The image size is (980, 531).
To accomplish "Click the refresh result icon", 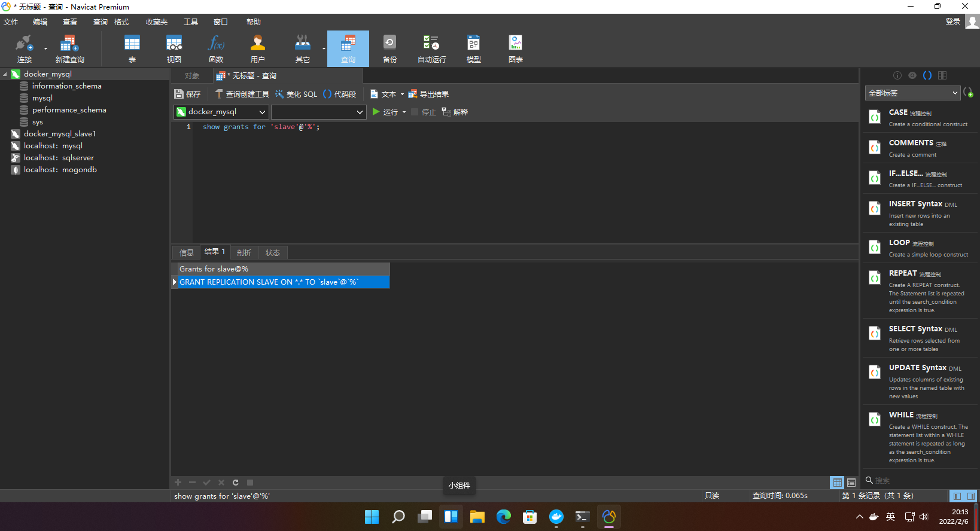I will click(236, 483).
